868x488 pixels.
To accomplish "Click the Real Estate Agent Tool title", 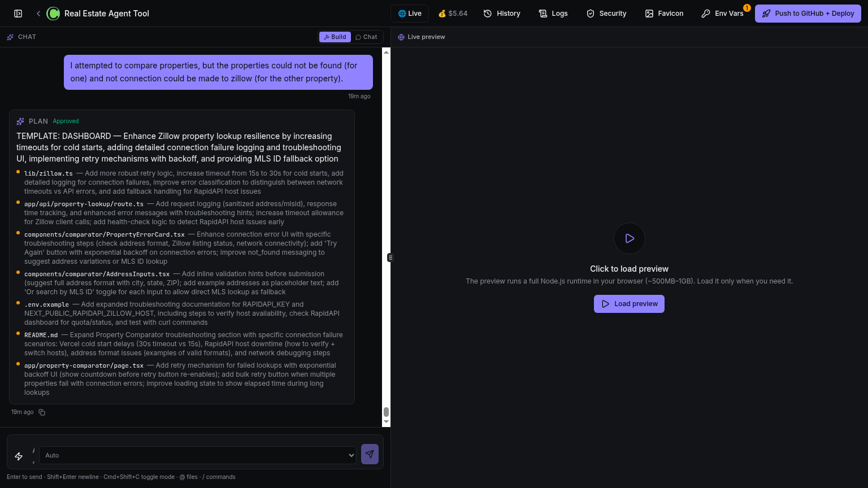I will (107, 14).
